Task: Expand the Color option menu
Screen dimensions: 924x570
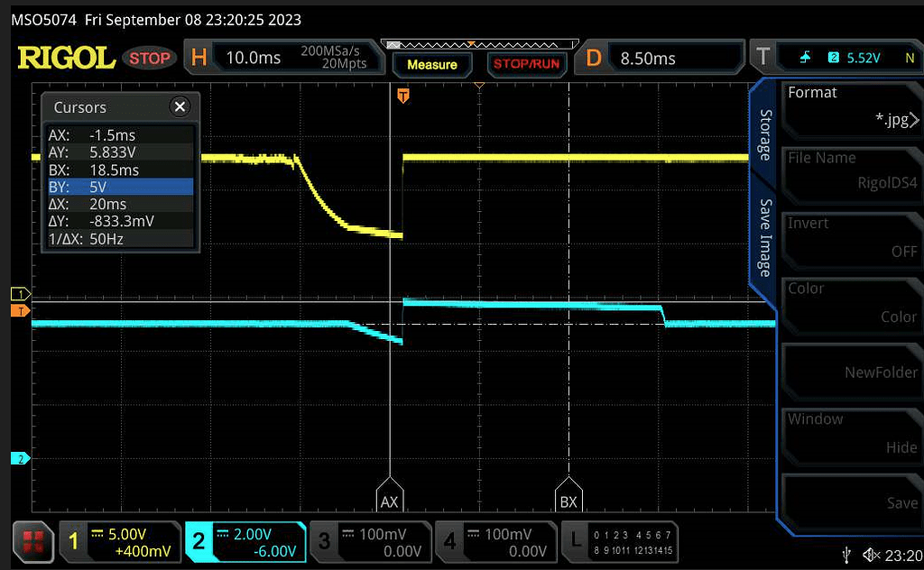Action: [x=852, y=303]
